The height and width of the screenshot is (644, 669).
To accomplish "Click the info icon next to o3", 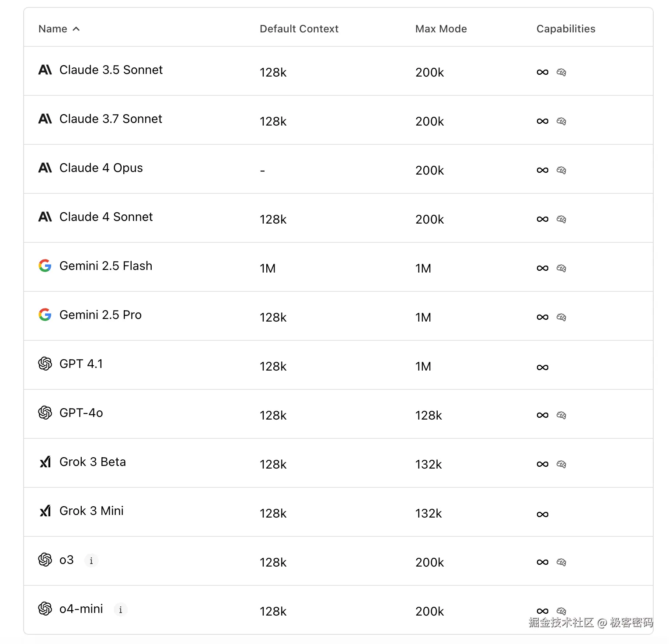I will [x=91, y=560].
